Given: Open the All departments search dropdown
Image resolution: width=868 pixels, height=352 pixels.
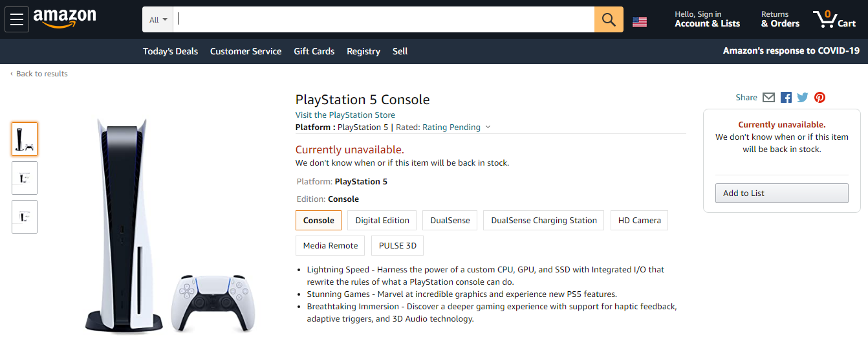Looking at the screenshot, I should (x=158, y=20).
